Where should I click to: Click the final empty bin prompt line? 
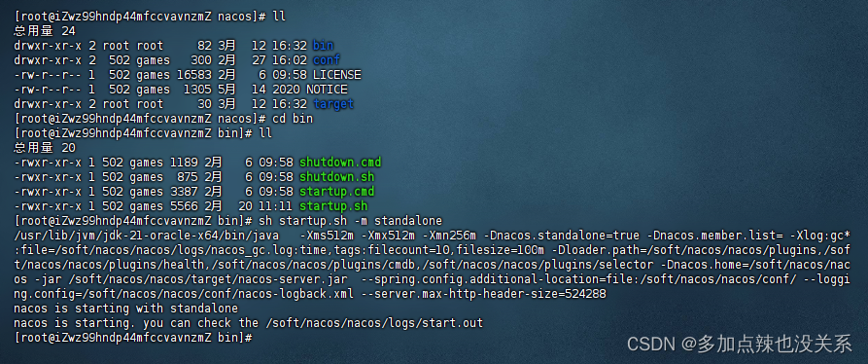tap(133, 338)
